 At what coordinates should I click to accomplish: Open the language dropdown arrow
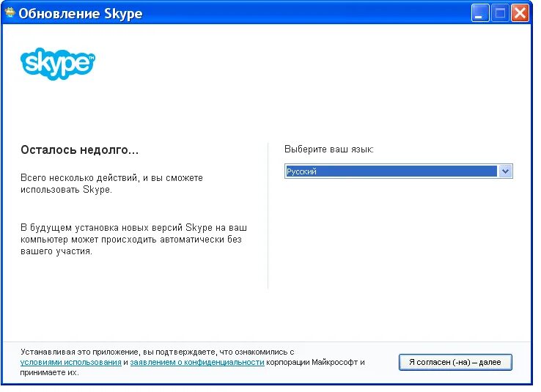click(x=505, y=171)
